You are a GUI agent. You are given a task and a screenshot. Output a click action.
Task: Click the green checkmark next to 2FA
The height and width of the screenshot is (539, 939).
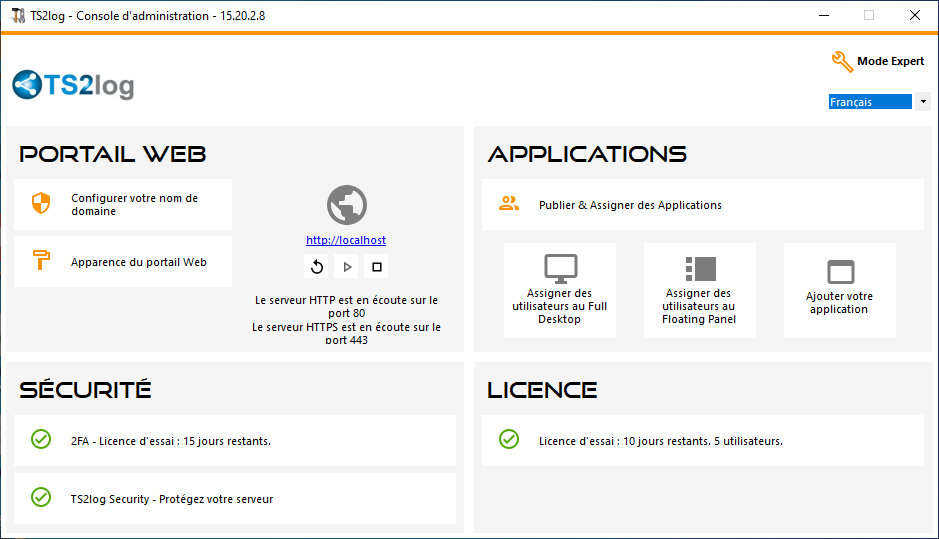41,439
